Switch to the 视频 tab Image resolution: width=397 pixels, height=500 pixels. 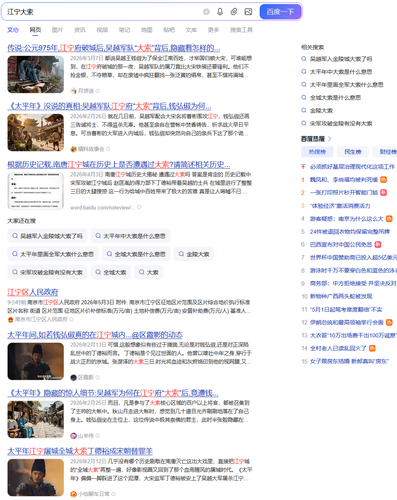click(x=102, y=30)
